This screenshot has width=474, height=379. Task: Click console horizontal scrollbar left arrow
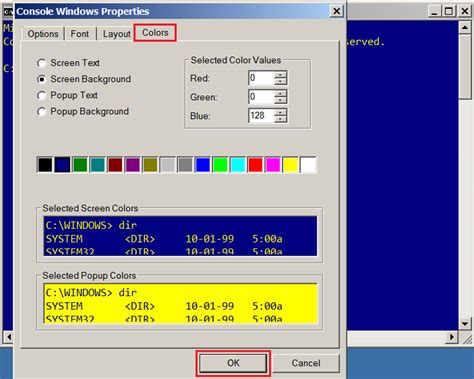(9, 337)
